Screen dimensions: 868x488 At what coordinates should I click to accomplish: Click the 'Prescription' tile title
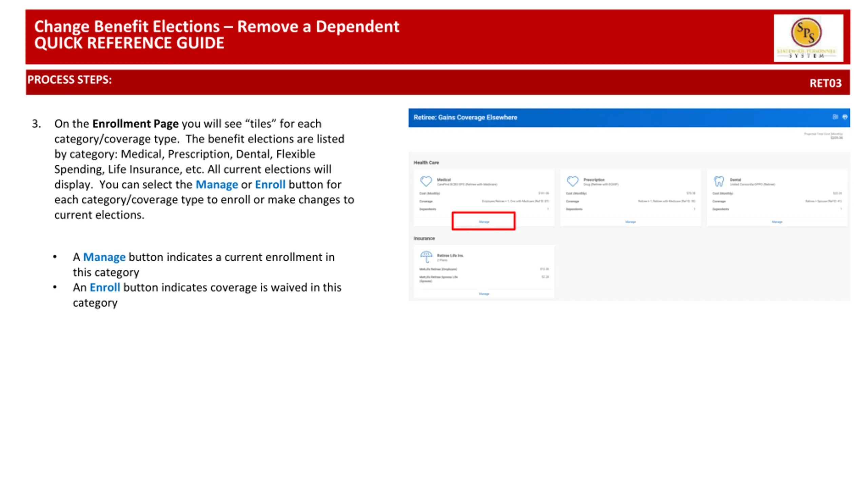[594, 180]
